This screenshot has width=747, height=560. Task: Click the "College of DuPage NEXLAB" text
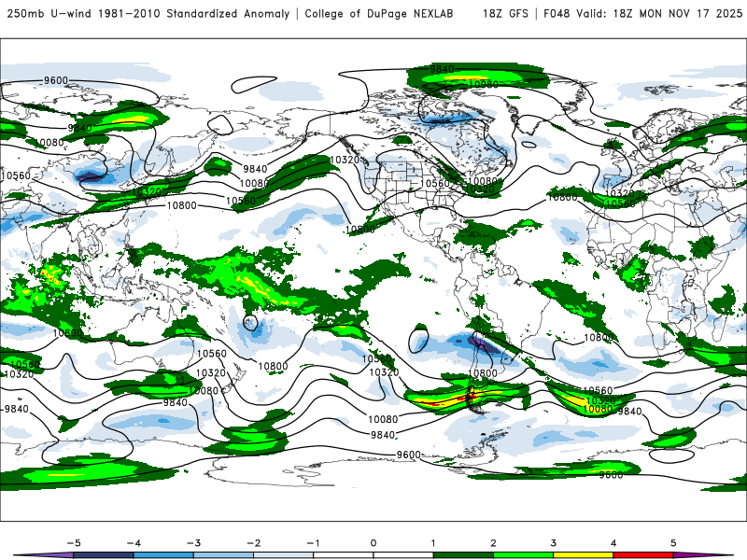[379, 13]
